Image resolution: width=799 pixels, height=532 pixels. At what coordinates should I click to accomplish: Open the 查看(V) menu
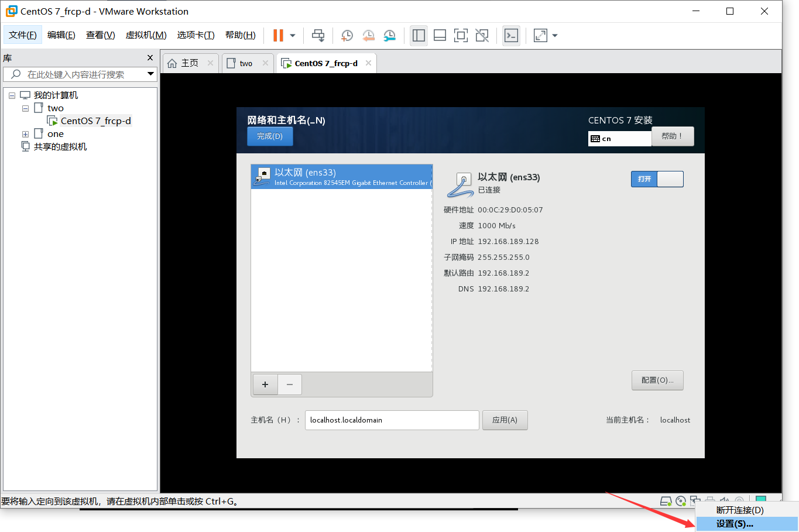[101, 35]
